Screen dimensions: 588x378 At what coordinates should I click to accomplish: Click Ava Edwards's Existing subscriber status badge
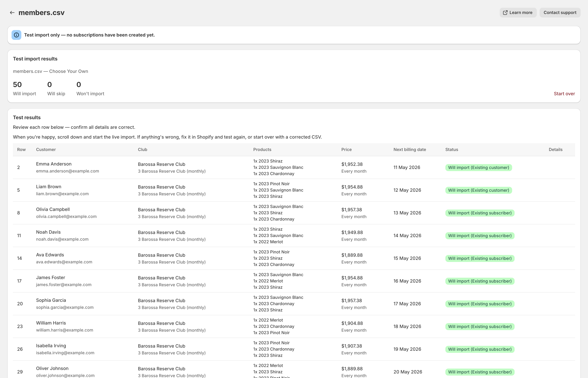(480, 258)
